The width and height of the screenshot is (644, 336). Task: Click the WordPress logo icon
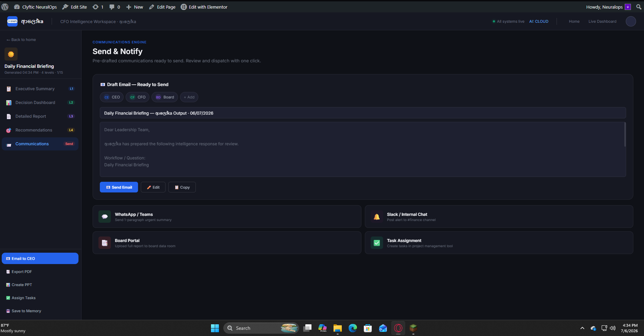coord(5,7)
